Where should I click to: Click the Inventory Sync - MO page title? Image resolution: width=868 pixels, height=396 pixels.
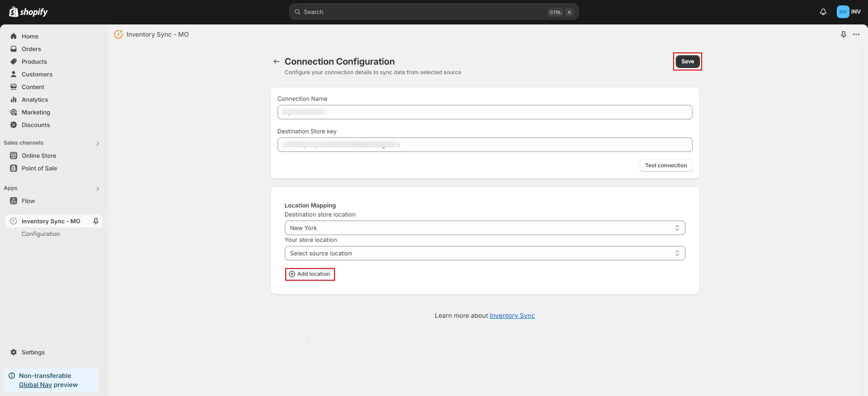pos(157,34)
